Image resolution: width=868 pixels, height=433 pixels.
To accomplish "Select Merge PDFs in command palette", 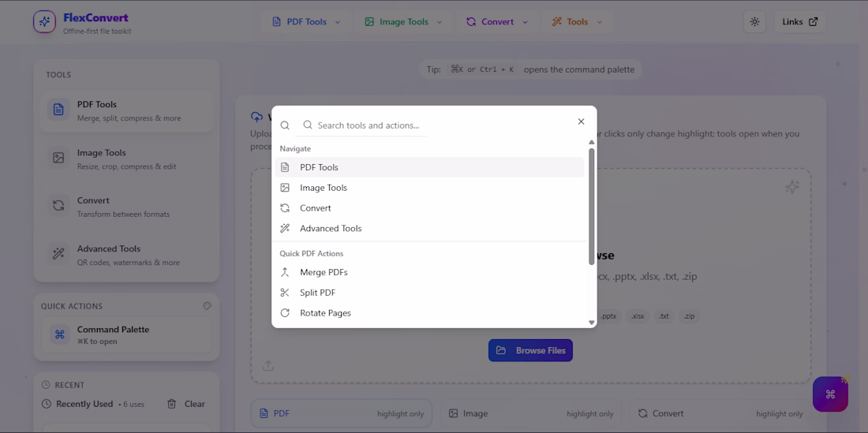I will click(324, 272).
